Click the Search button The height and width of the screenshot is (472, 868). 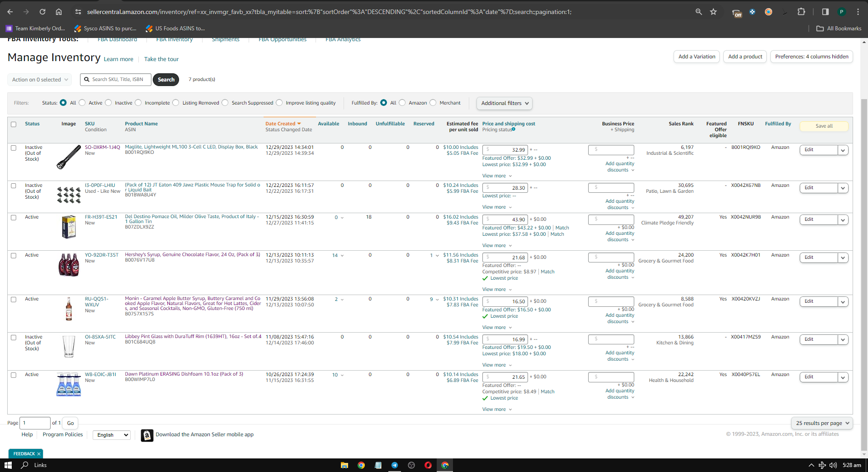click(166, 80)
